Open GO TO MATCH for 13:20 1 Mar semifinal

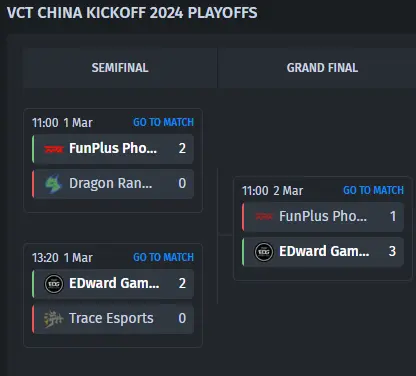coord(163,257)
